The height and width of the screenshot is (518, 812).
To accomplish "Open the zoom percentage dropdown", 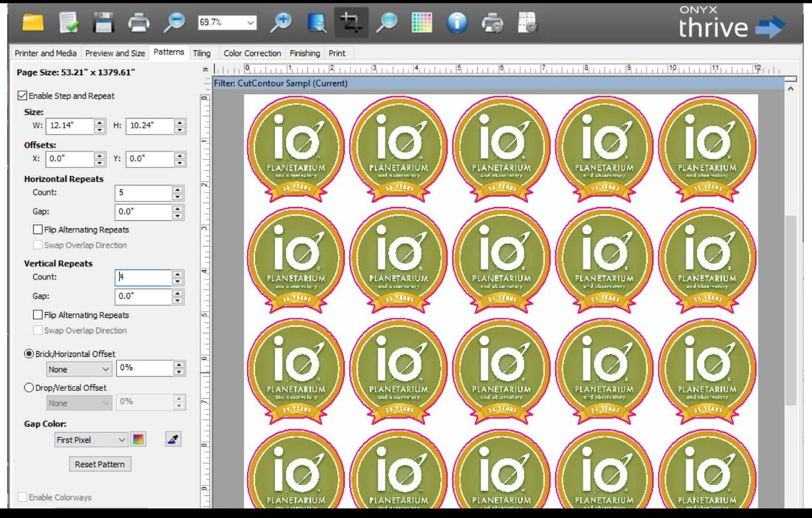I will coord(251,23).
